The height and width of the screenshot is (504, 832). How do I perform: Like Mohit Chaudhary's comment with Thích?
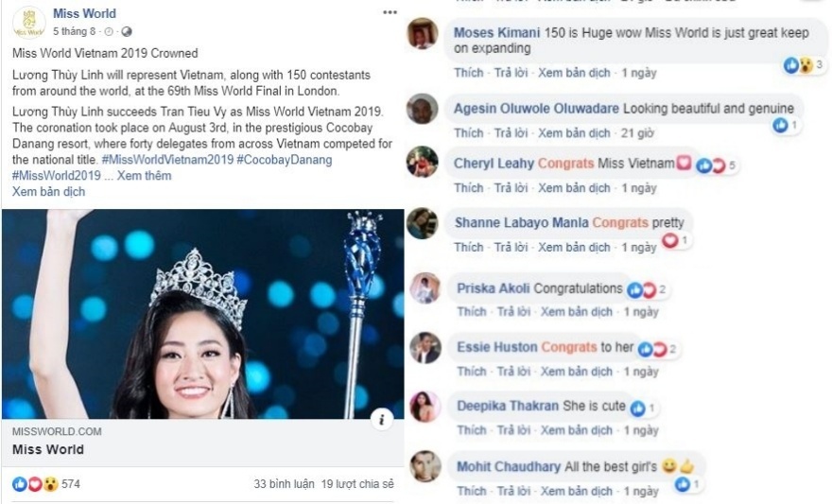tap(472, 491)
